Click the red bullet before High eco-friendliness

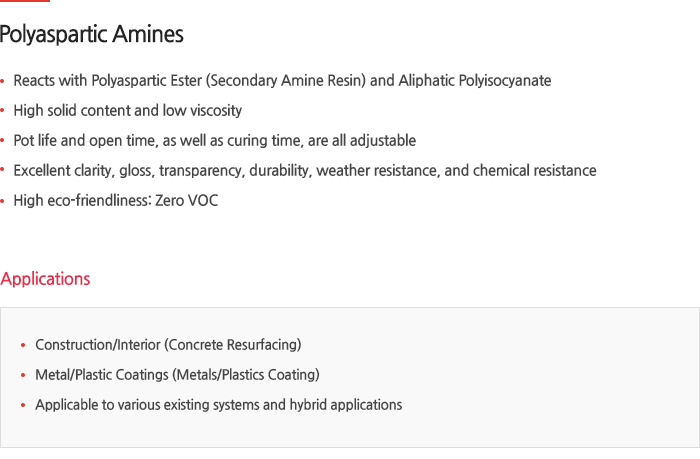(x=2, y=201)
